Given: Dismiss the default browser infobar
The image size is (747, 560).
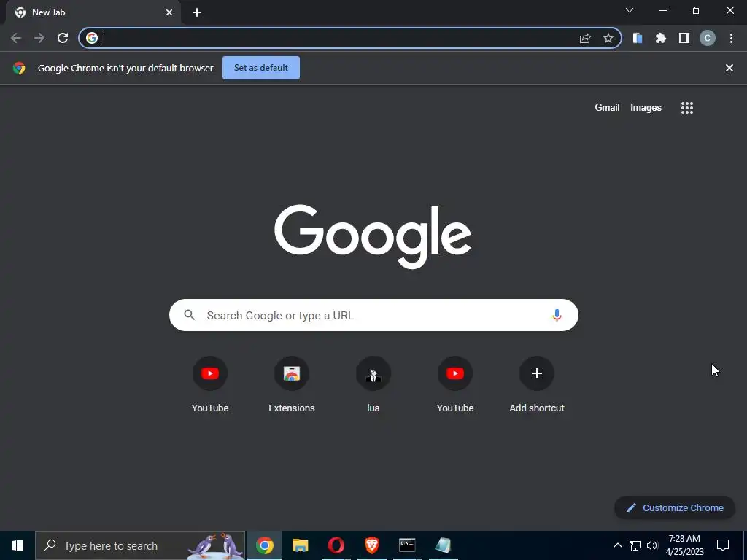Looking at the screenshot, I should point(729,68).
